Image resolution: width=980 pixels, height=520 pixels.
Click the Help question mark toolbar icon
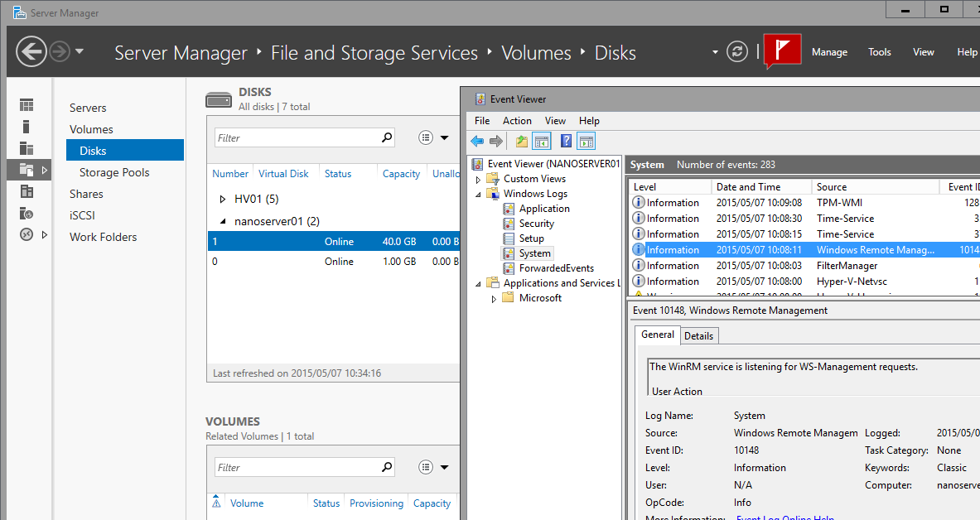click(x=566, y=141)
